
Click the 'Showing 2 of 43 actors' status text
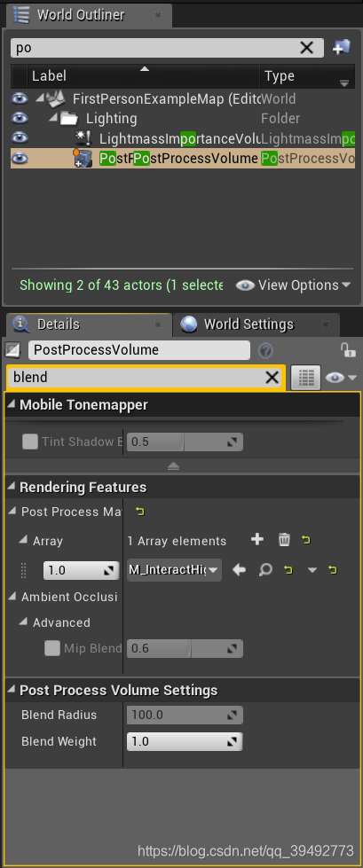pyautogui.click(x=121, y=285)
